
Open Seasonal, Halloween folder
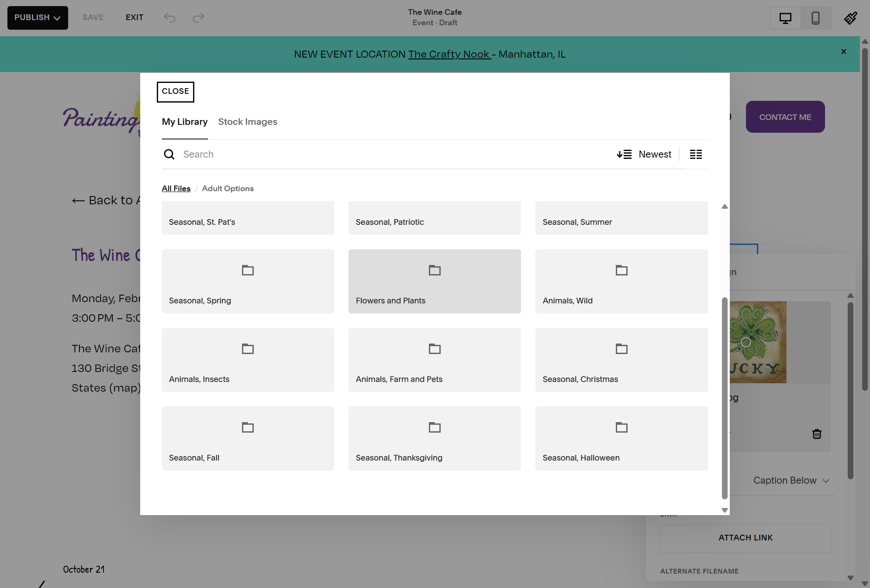pos(621,438)
